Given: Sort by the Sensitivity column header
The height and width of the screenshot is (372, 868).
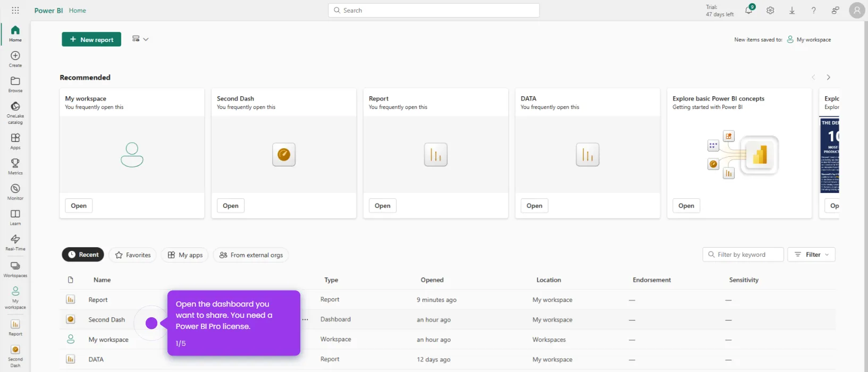Looking at the screenshot, I should click(x=744, y=280).
